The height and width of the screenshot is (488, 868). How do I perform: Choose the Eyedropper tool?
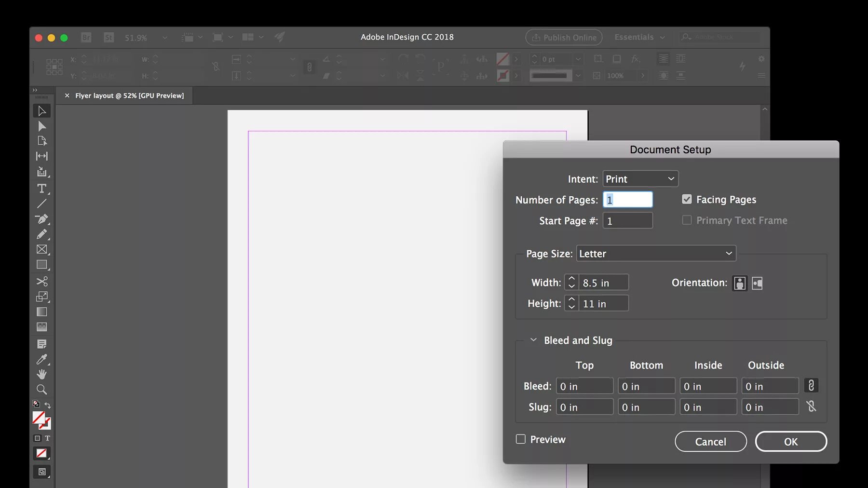[x=42, y=359]
